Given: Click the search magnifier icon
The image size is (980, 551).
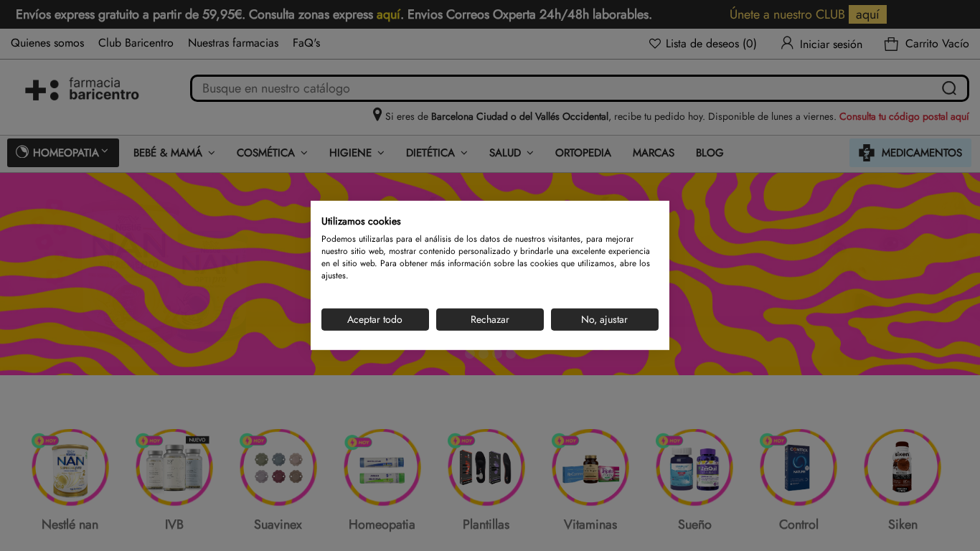Looking at the screenshot, I should tap(949, 88).
